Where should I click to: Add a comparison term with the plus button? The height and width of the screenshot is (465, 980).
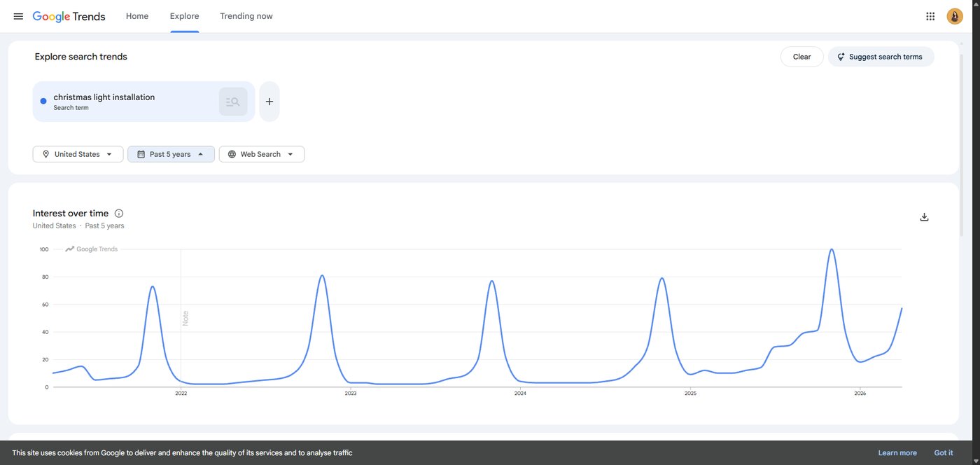[269, 101]
